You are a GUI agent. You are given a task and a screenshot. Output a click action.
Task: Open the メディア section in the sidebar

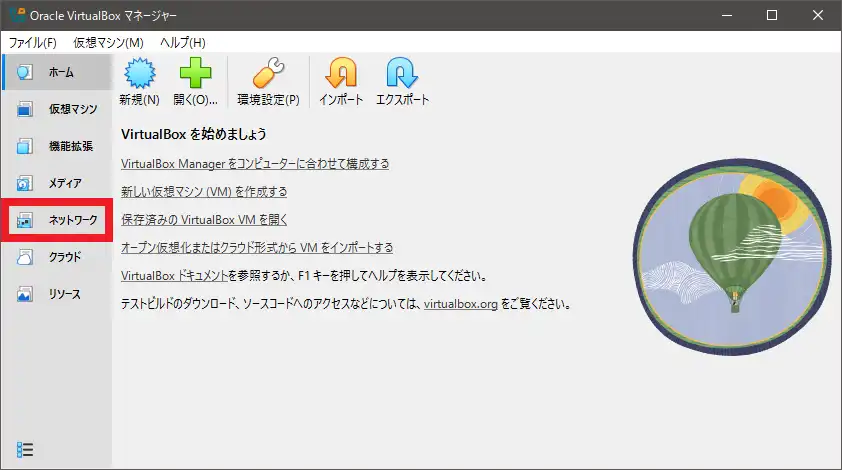pos(56,183)
